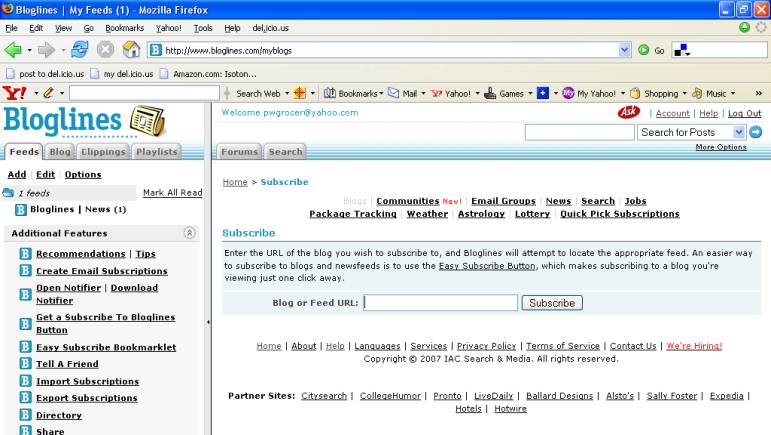
Task: Click the green update icon in the menu bar
Action: [x=744, y=28]
